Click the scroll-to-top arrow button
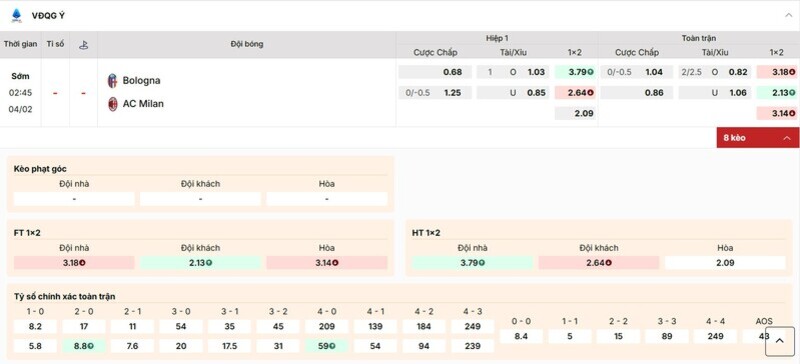Viewport: 800px width, 364px height. 780,341
